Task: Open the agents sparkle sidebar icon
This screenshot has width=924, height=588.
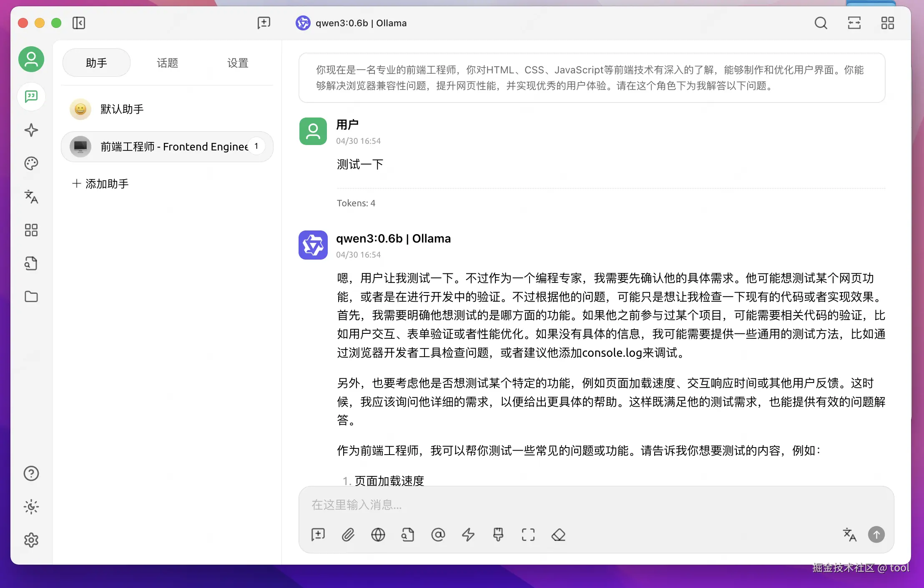Action: [31, 130]
